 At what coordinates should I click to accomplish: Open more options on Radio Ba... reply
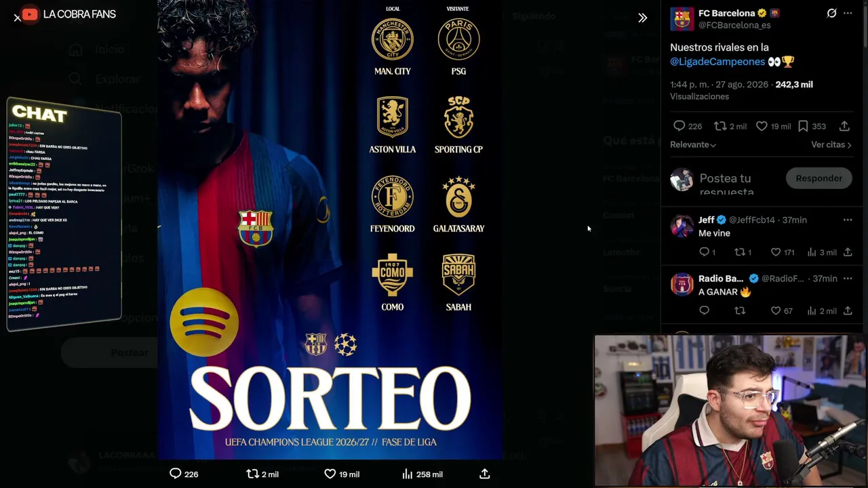tap(848, 279)
